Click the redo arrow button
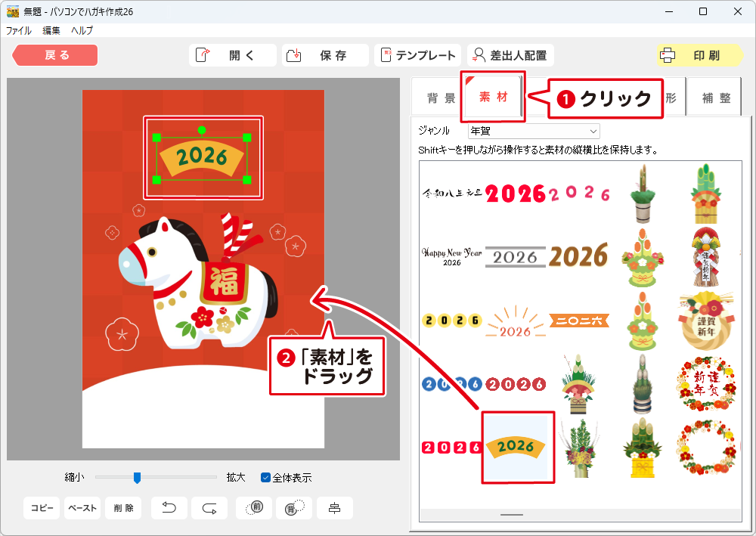 click(209, 508)
